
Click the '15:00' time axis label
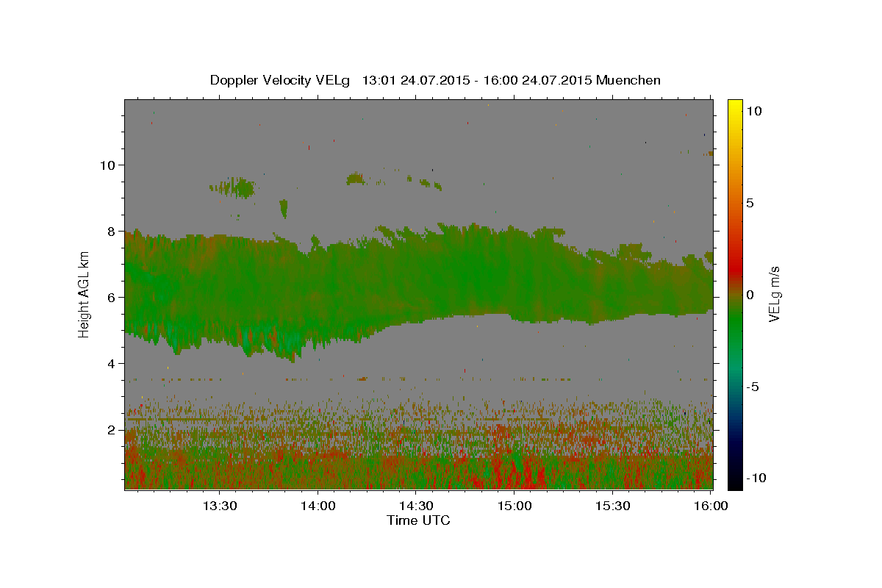514,506
